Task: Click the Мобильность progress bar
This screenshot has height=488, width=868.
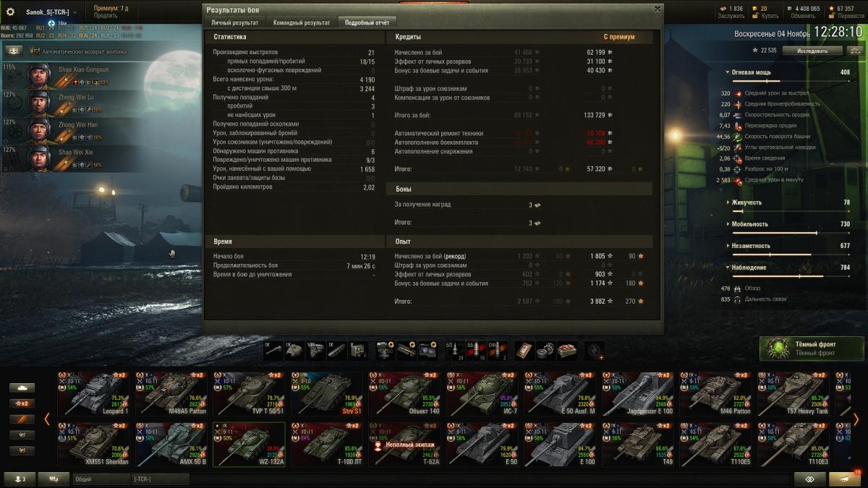Action: coord(791,233)
